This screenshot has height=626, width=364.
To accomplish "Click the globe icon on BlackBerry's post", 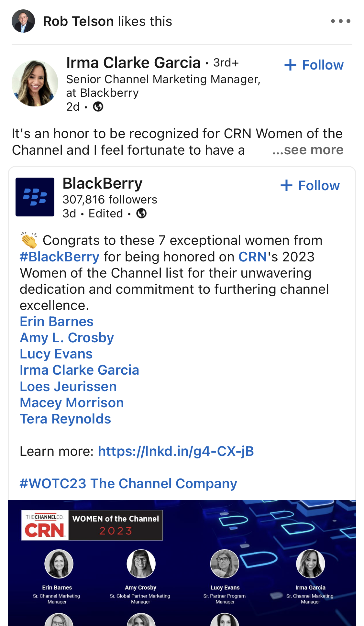I will 141,214.
